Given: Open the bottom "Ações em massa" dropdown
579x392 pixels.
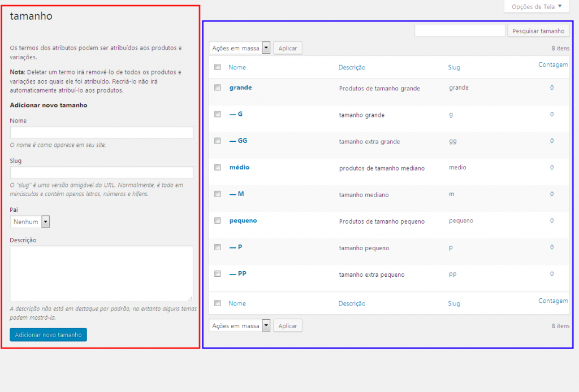Looking at the screenshot, I should click(239, 325).
